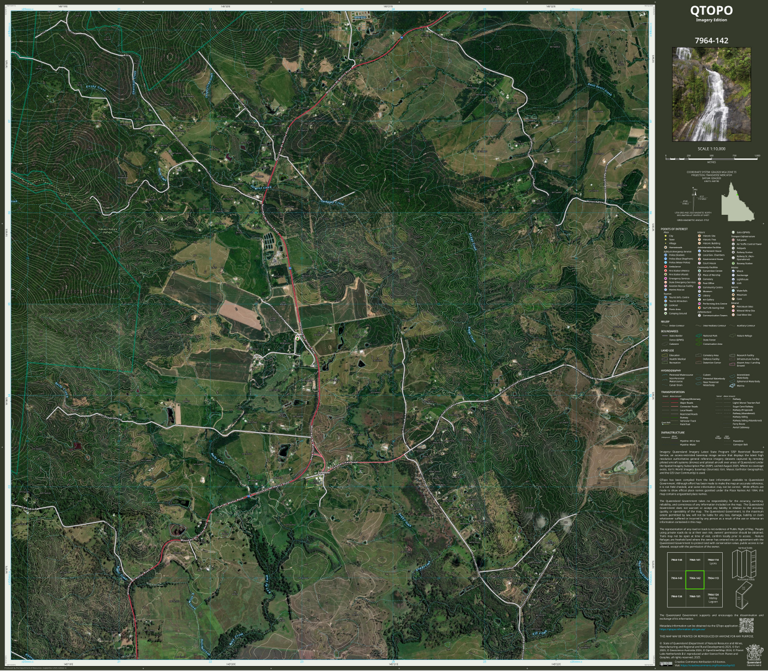768x671 pixels.
Task: Click the Lighthouse legend symbol
Action: coord(733,279)
